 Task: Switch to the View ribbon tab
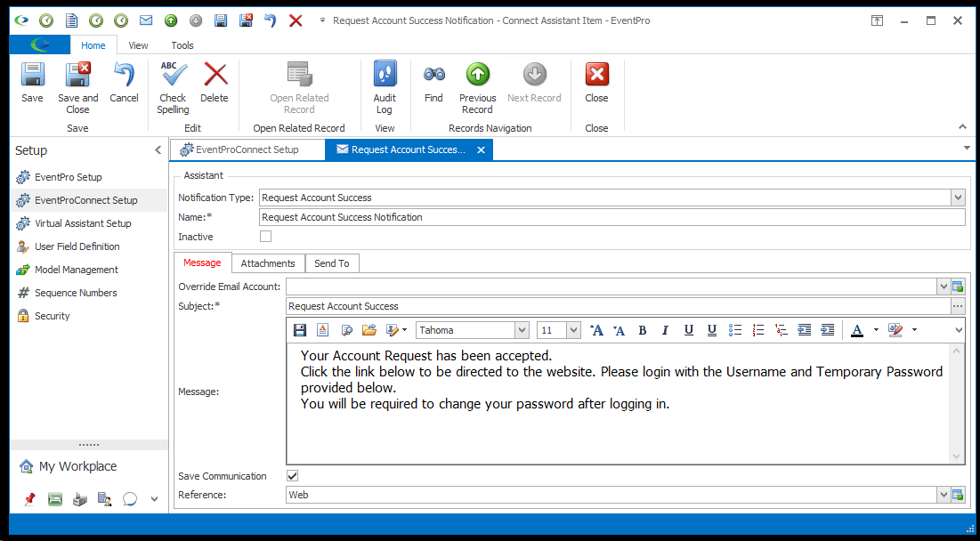pyautogui.click(x=138, y=45)
